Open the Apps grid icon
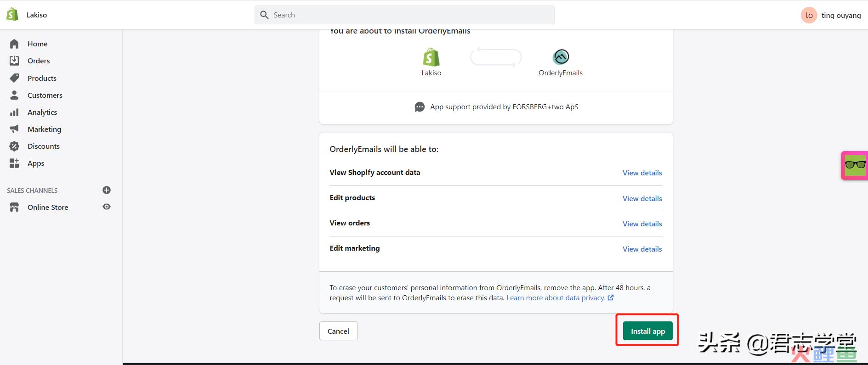Viewport: 868px width, 365px height. [x=14, y=163]
